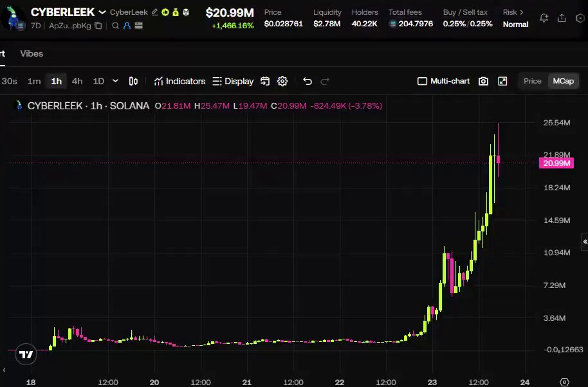Viewport: 588px width, 387px height.
Task: Open chart settings gear icon
Action: pyautogui.click(x=282, y=81)
